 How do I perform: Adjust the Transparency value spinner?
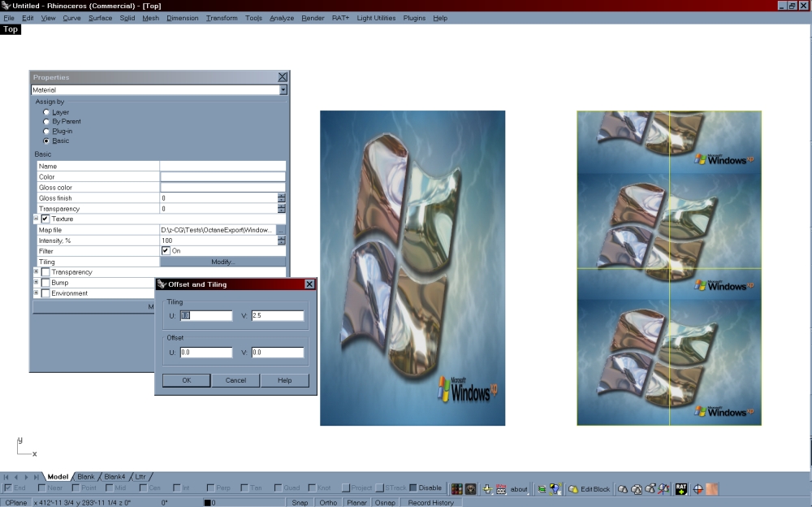click(281, 208)
